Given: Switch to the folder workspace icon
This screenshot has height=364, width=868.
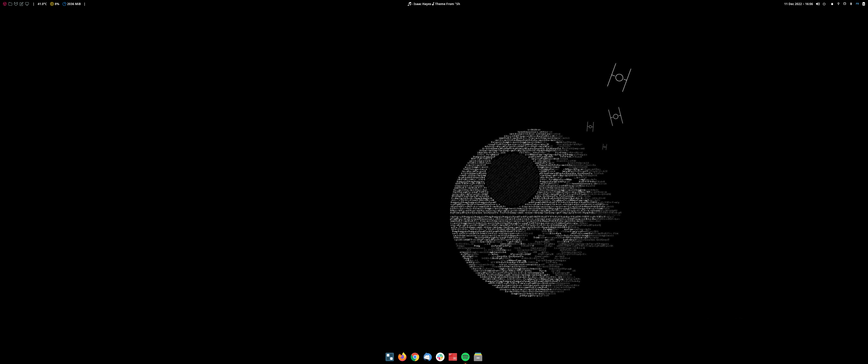Looking at the screenshot, I should coord(10,4).
